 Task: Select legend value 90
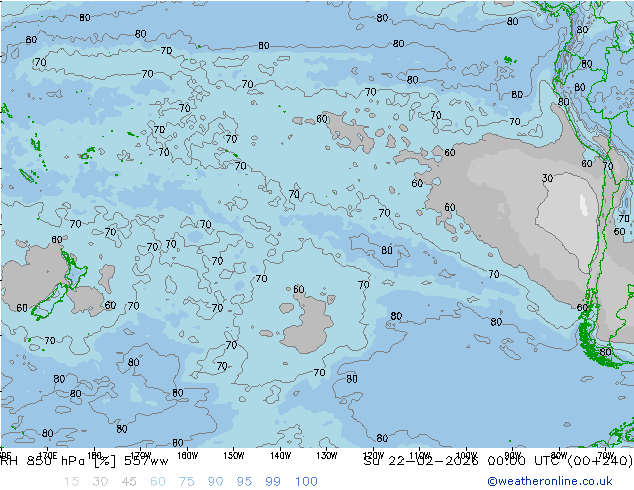click(x=215, y=481)
